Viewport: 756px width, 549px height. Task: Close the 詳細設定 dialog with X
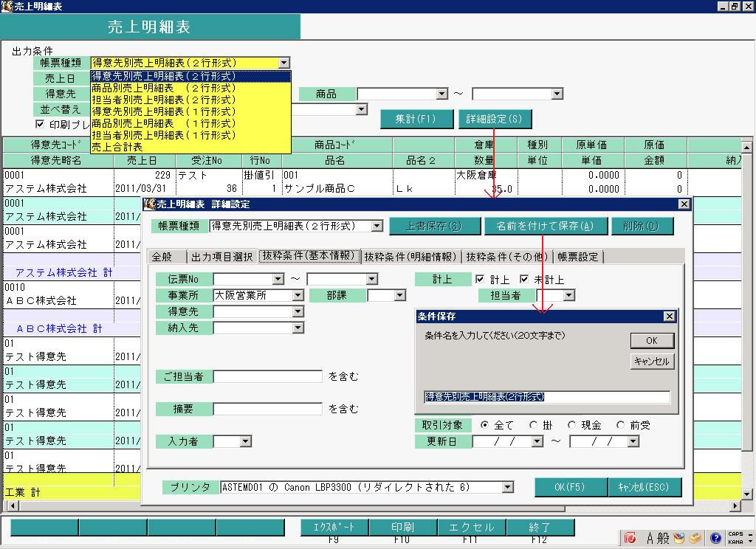coord(684,204)
